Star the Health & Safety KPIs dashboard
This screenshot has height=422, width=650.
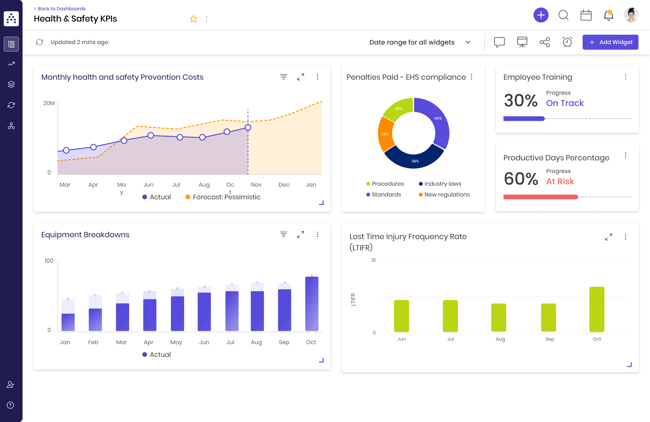194,19
